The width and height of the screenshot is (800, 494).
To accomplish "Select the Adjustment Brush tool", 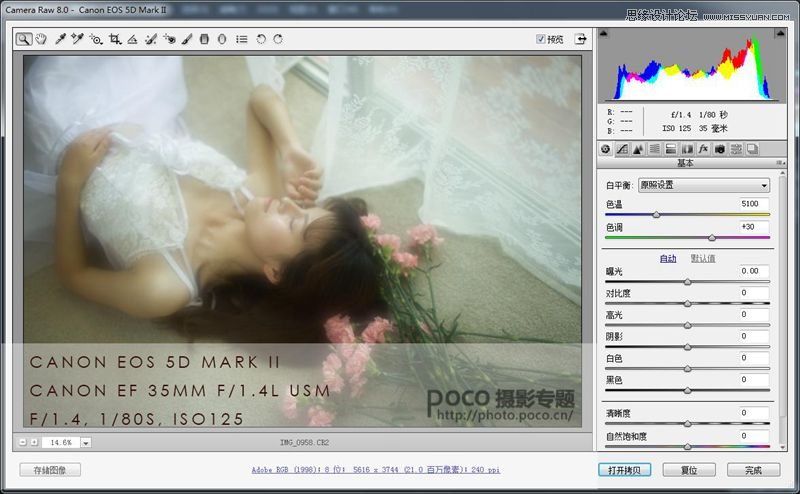I will pyautogui.click(x=187, y=39).
